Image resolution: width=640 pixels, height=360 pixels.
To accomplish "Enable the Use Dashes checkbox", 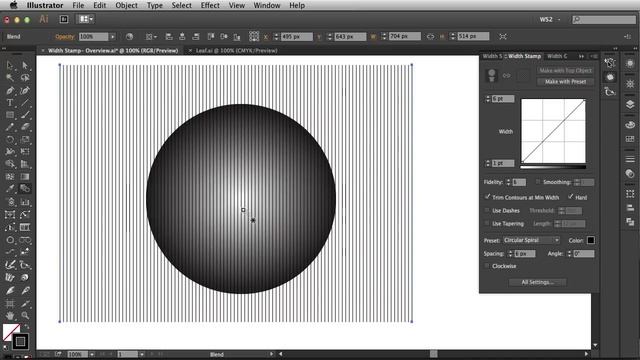I will click(487, 210).
